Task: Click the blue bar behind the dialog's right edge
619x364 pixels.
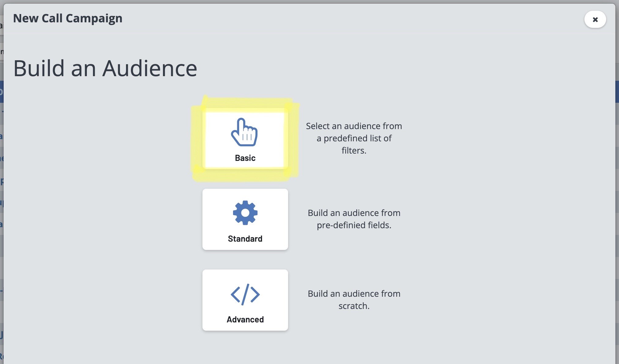Action: 617,92
